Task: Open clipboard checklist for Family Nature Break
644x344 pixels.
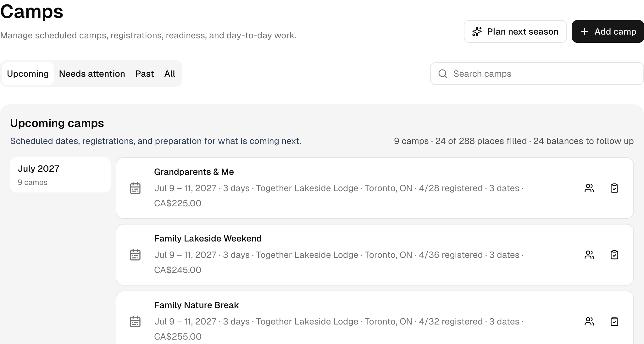Action: tap(614, 321)
